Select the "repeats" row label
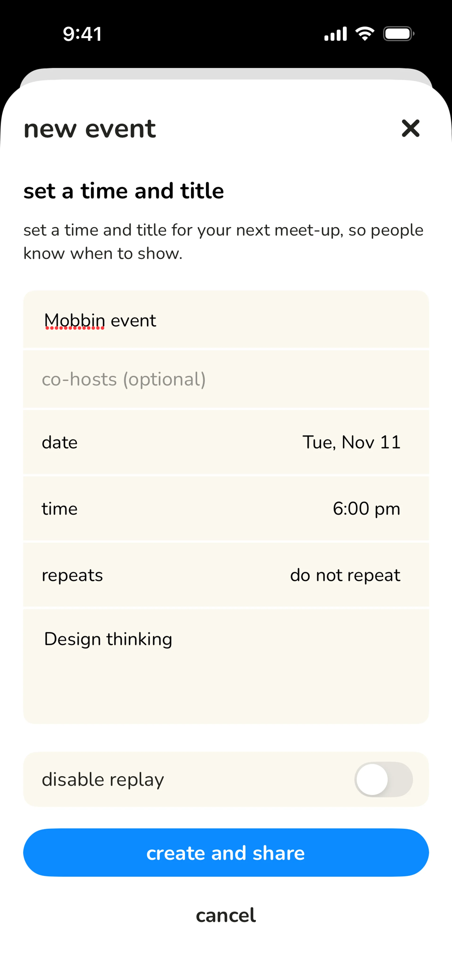452x980 pixels. [72, 575]
